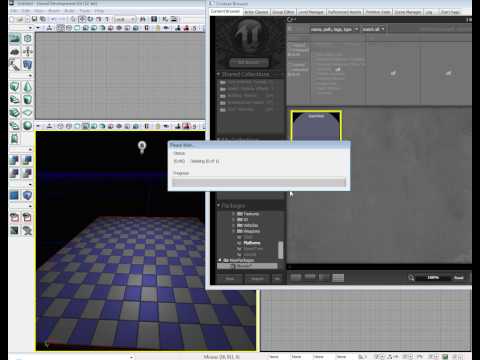Screen dimensions: 480x360
Task: Toggle lock icon on perspective viewport toolbar
Action: [x=157, y=126]
